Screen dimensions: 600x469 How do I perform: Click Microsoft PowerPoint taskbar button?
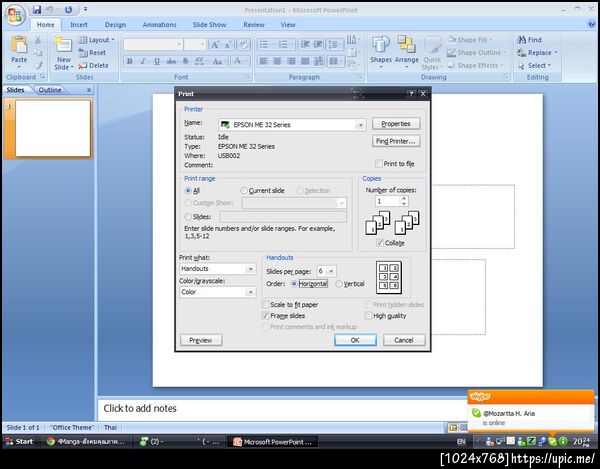[273, 441]
